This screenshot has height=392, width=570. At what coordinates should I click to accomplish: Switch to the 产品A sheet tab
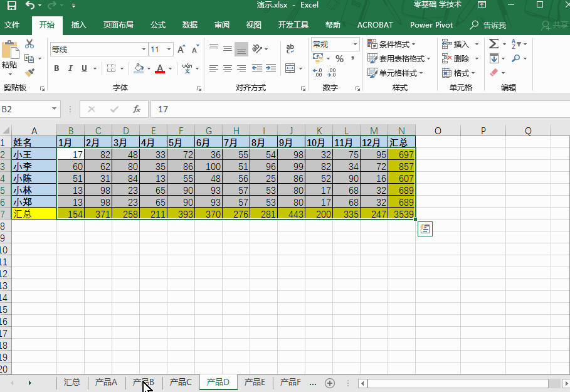[106, 382]
